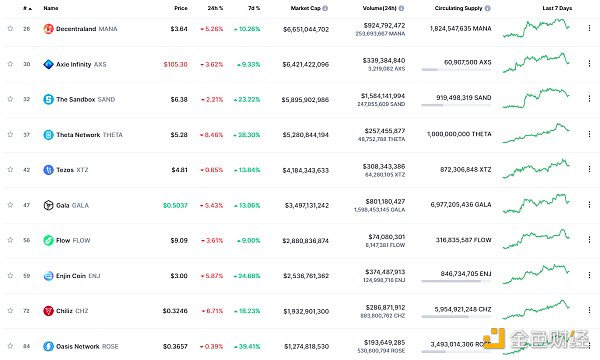The width and height of the screenshot is (600, 360).
Task: Open the Oasis Network ROSE coin page
Action: (87, 347)
